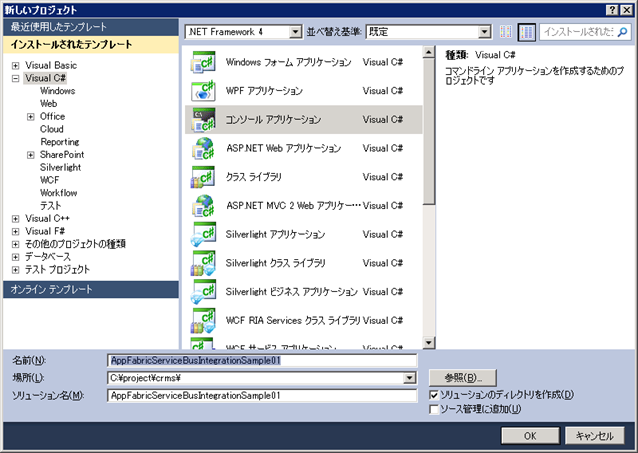Expand the SharePoint node
This screenshot has height=453, width=638.
tap(31, 155)
